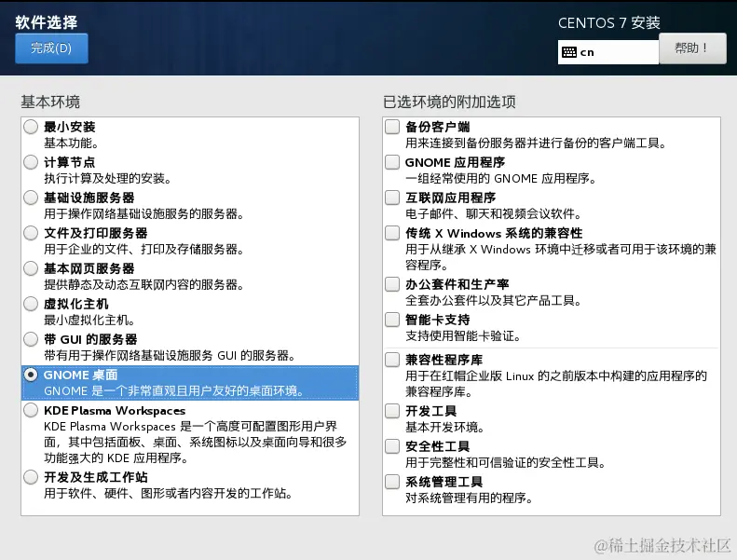Image resolution: width=737 pixels, height=560 pixels.
Task: Click the 软件选择 page title
Action: [46, 22]
